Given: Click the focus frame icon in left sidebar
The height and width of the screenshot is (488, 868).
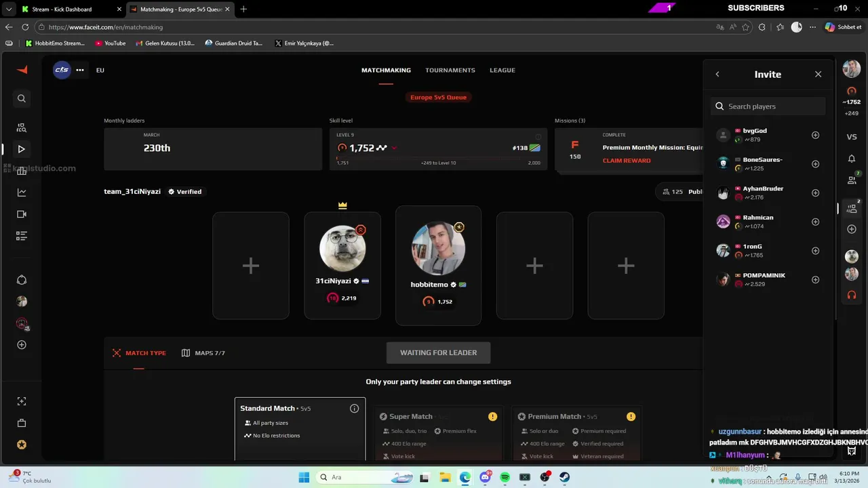Looking at the screenshot, I should (22, 401).
